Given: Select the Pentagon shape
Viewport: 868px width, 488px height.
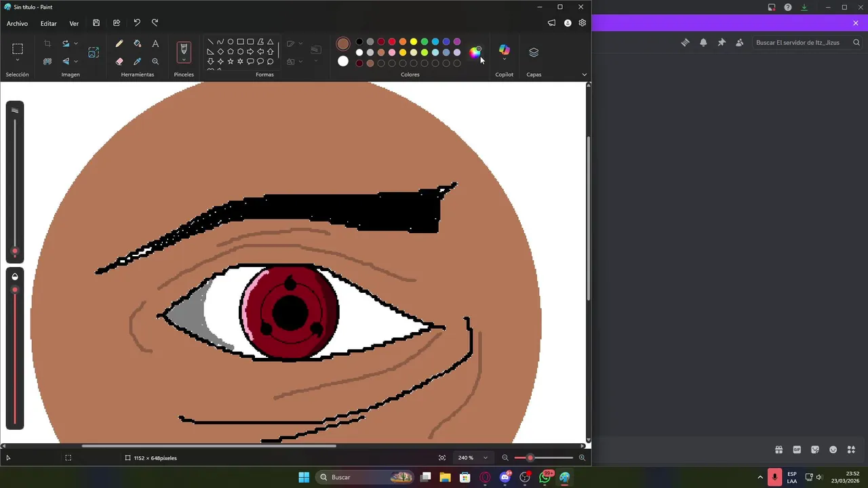Looking at the screenshot, I should (x=231, y=52).
